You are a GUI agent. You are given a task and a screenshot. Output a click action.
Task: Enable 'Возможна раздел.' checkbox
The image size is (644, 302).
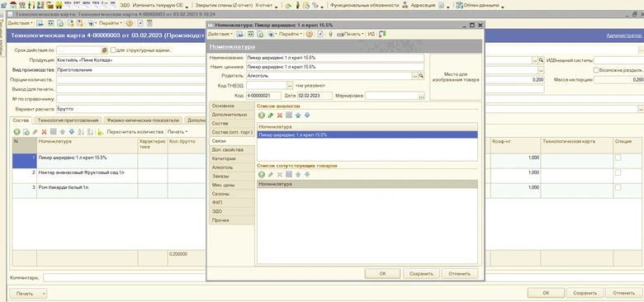tap(596, 70)
